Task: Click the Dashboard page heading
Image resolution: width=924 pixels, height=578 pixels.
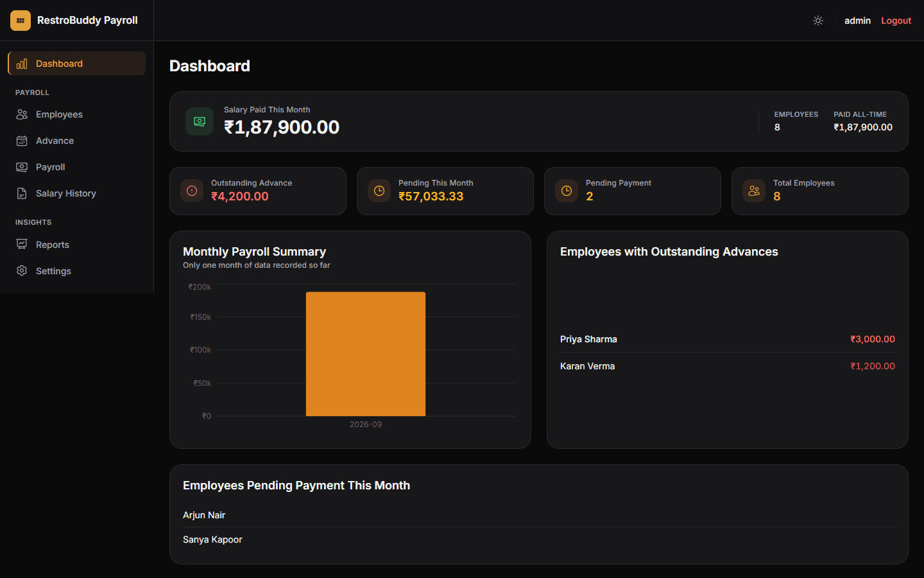Action: point(210,66)
